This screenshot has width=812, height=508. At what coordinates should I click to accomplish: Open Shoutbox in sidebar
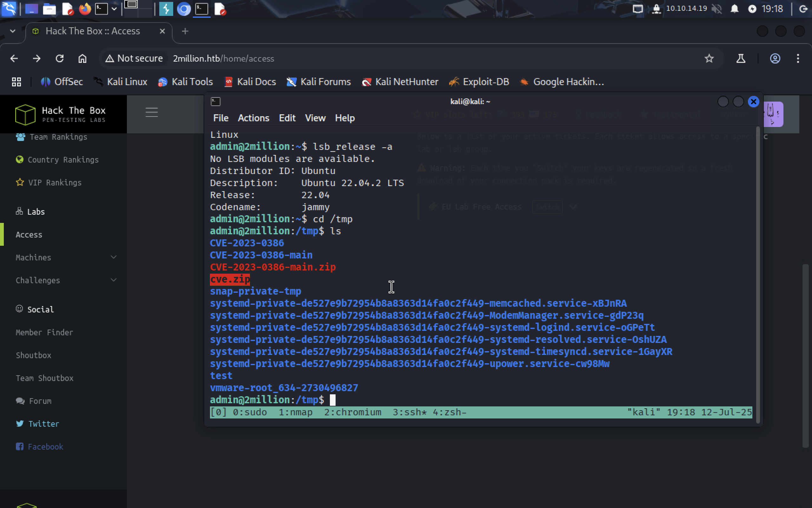click(x=34, y=355)
